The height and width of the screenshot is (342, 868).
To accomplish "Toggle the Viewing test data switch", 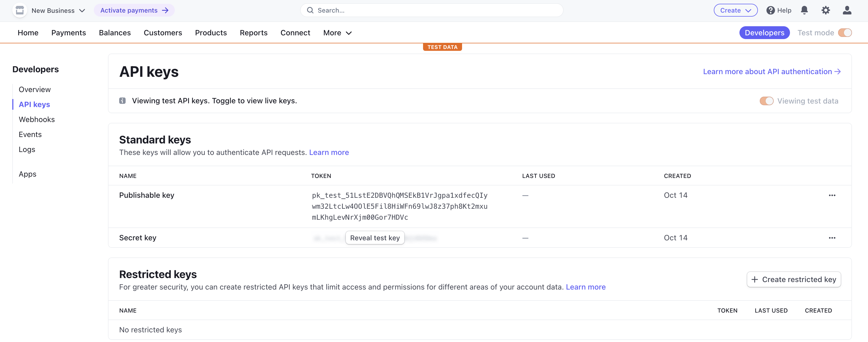I will point(766,101).
